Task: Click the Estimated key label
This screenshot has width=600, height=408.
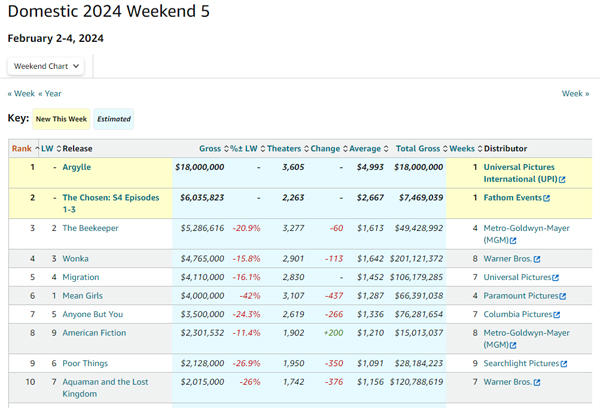Action: (x=114, y=119)
